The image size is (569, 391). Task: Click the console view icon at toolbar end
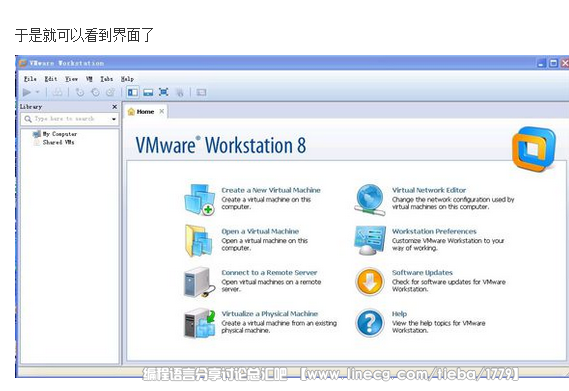[201, 92]
